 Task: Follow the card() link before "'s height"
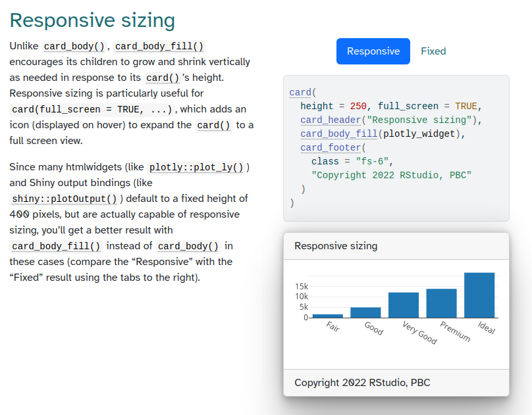point(163,78)
